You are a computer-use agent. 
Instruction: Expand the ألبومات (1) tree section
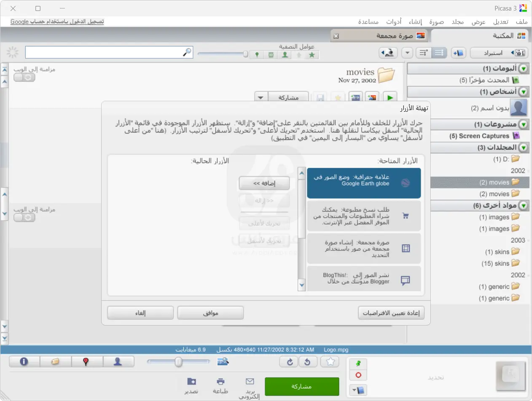pos(524,68)
